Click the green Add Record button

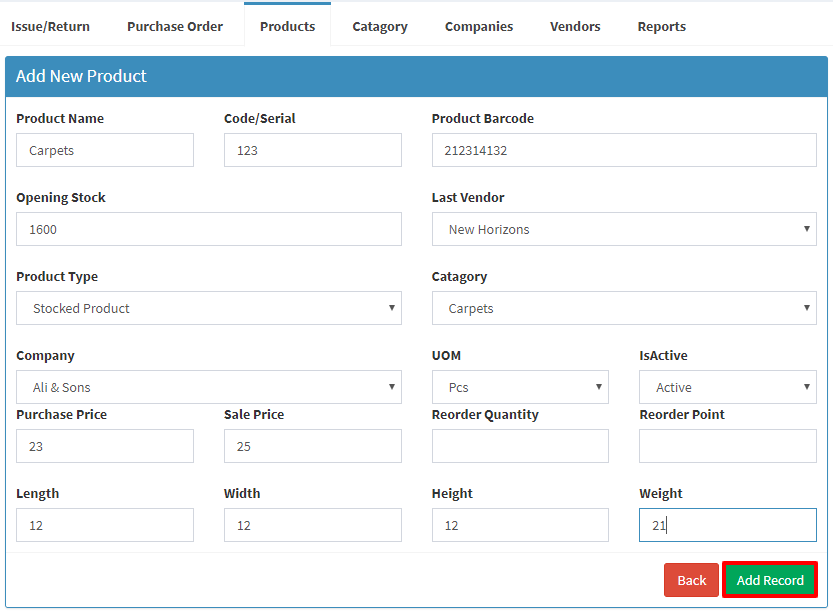pos(770,580)
